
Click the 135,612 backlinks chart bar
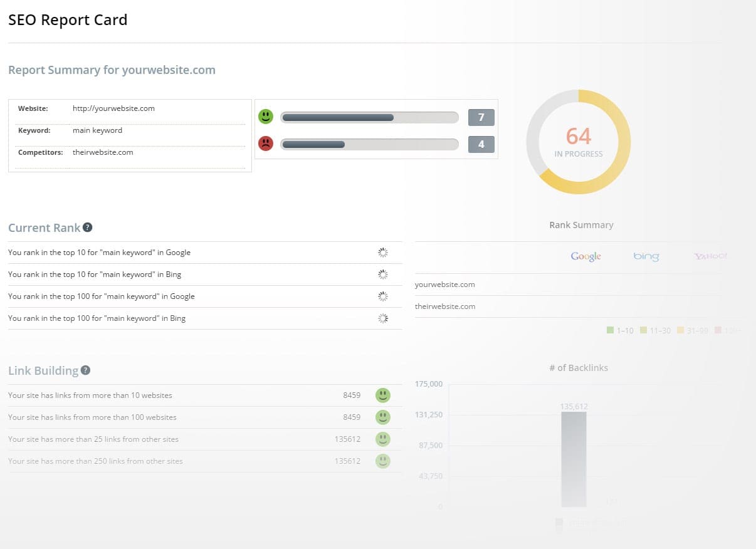574,459
